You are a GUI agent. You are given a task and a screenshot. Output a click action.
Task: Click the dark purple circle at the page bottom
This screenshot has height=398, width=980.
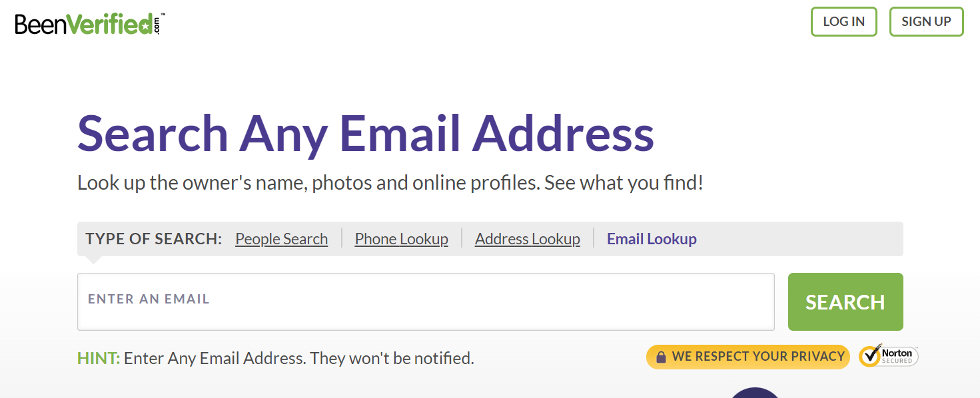755,393
